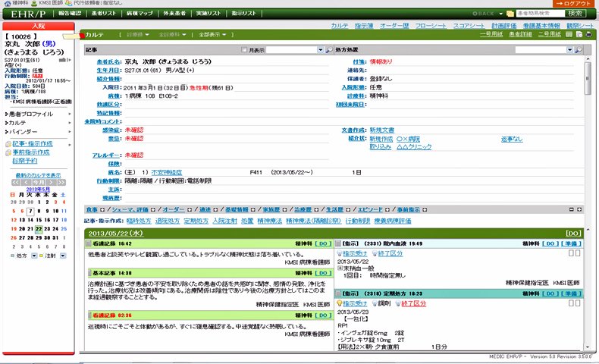Click the DO link on 2013/05/22 date bar

[573, 233]
